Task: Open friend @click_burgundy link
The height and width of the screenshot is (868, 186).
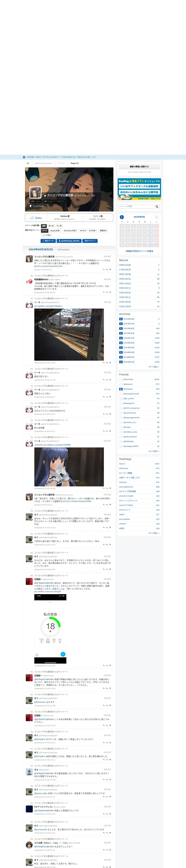Action: point(131,408)
